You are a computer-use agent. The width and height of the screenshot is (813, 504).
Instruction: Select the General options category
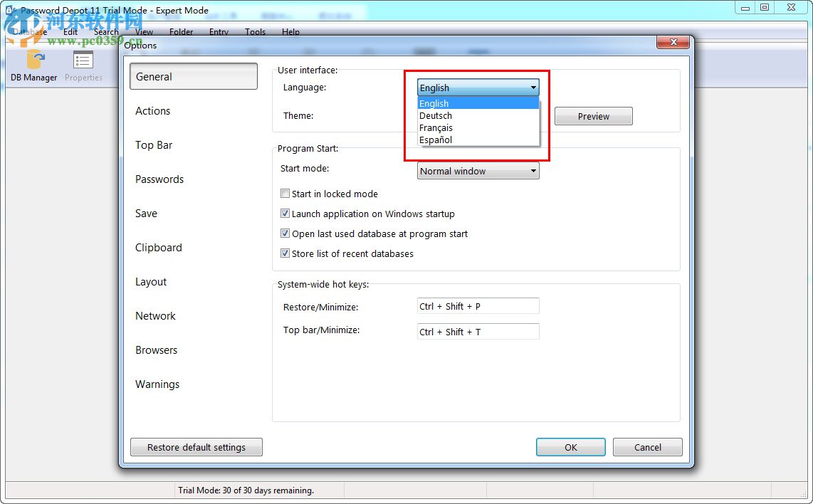(x=194, y=76)
